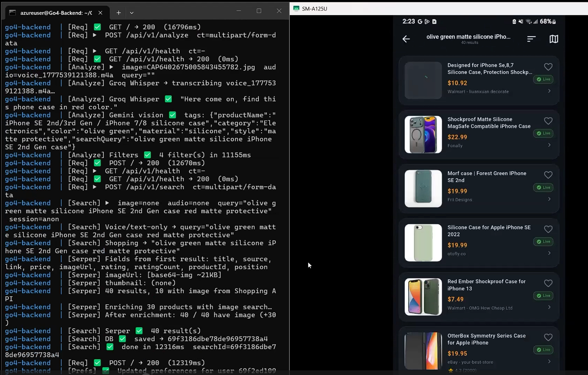Open thumbnail of Designed for iPhone Se,8,7 case
This screenshot has width=588, height=375.
point(423,80)
